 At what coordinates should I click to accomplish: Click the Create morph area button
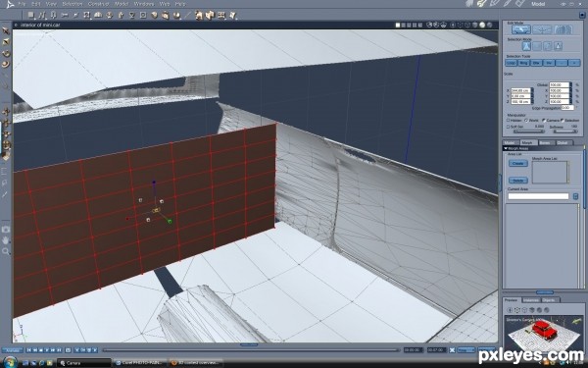(517, 163)
